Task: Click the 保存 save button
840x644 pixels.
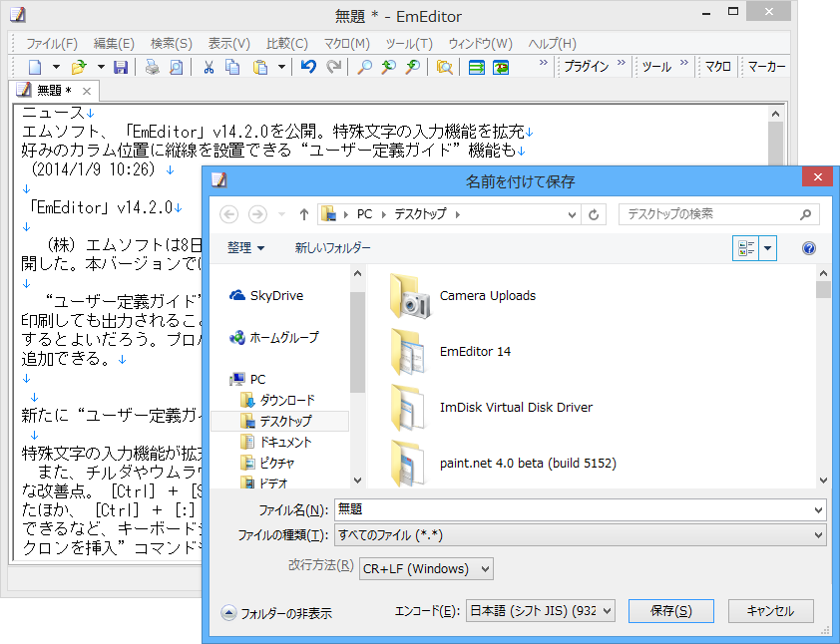Action: pos(670,611)
